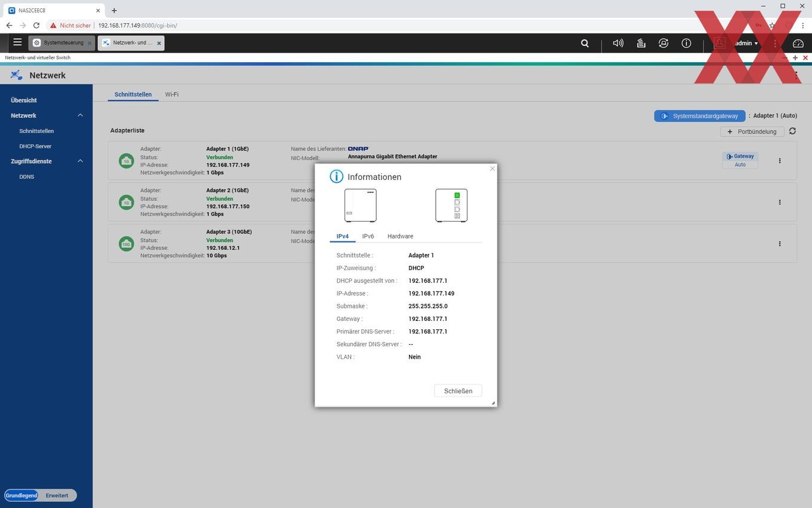Screen dimensions: 812x508
Task: Open more options for Adapter 1
Action: (x=780, y=161)
